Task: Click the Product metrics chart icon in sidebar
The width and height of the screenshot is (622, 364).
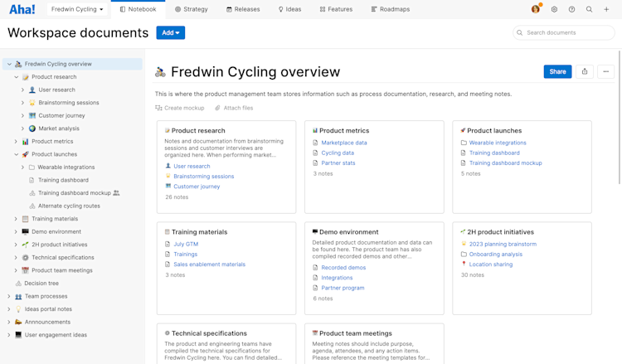Action: pyautogui.click(x=26, y=142)
